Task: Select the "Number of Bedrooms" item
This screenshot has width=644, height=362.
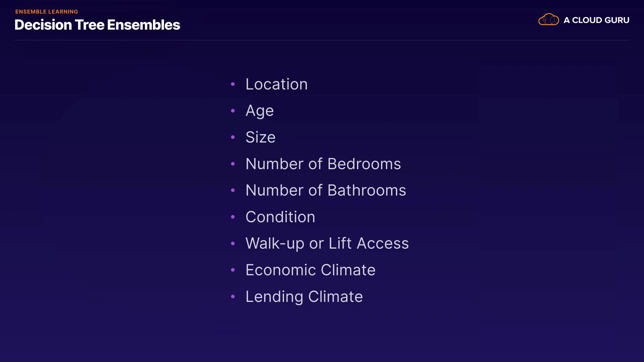Action: [x=323, y=164]
